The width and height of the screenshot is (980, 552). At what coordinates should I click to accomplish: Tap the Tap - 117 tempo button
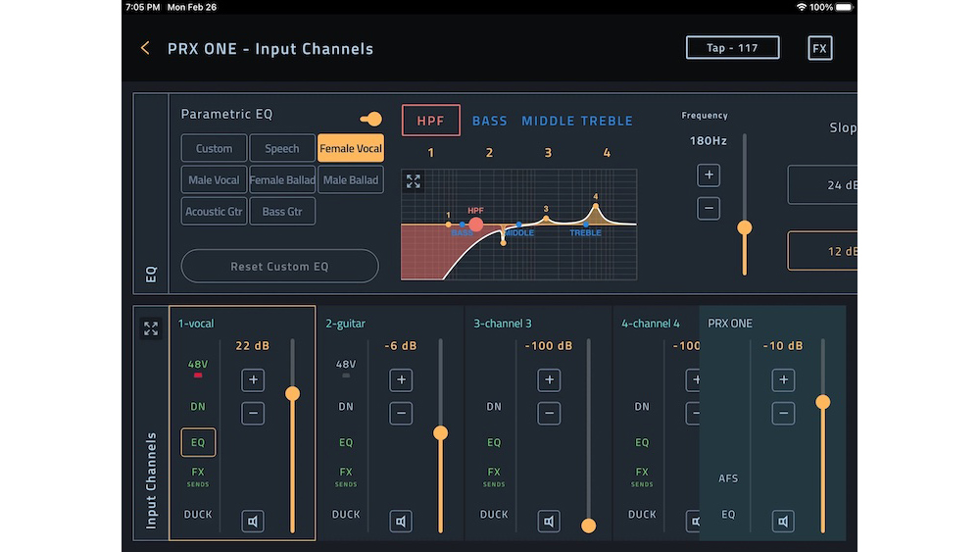732,47
